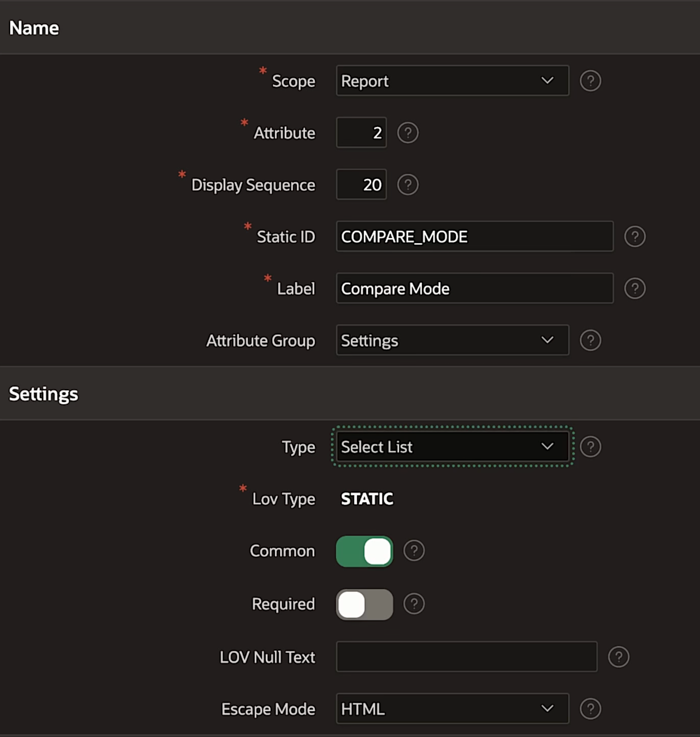Turn off the Common switch
The image size is (700, 737).
pyautogui.click(x=364, y=551)
